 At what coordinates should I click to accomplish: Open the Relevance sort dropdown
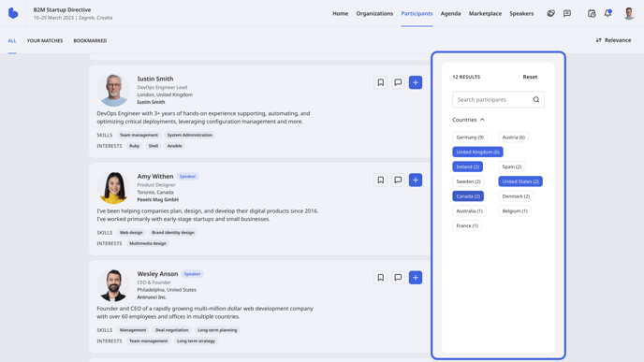point(613,40)
